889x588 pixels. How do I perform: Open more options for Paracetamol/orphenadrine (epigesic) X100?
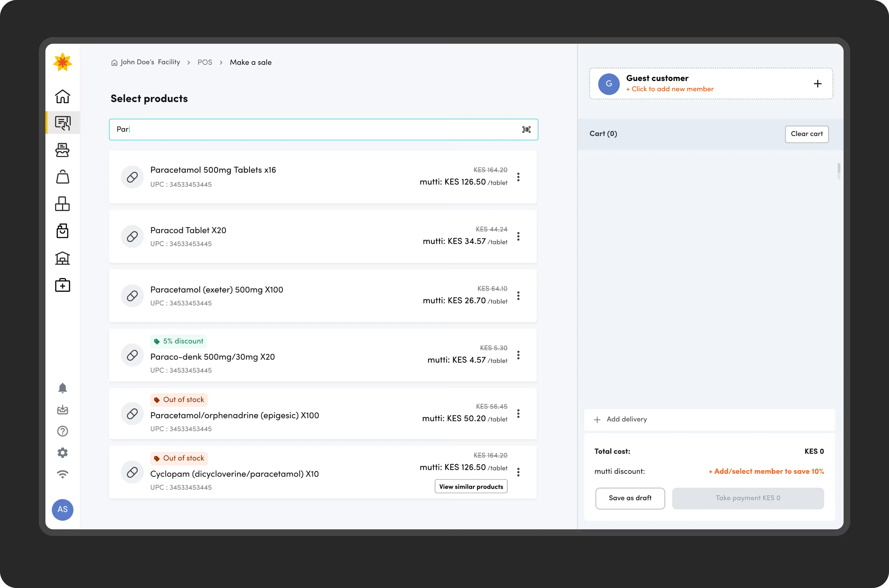[518, 413]
